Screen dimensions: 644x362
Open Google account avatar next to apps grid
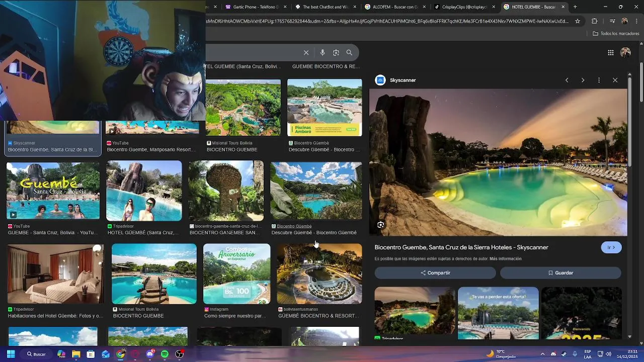pos(625,52)
